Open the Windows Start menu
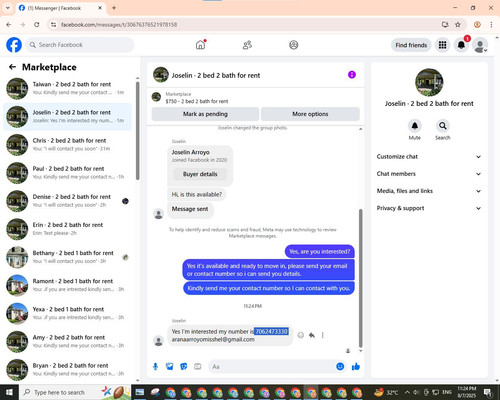 pos(9,392)
